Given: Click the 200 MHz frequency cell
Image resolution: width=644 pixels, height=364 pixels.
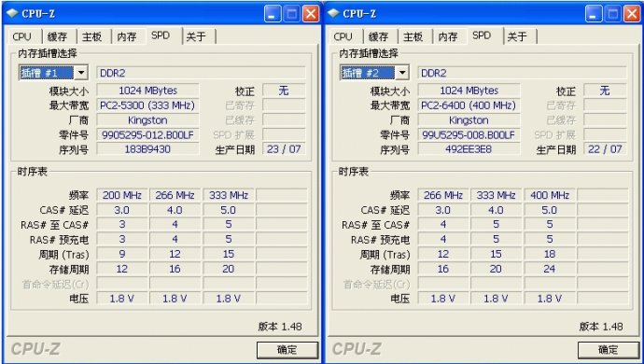Looking at the screenshot, I should (x=122, y=195).
